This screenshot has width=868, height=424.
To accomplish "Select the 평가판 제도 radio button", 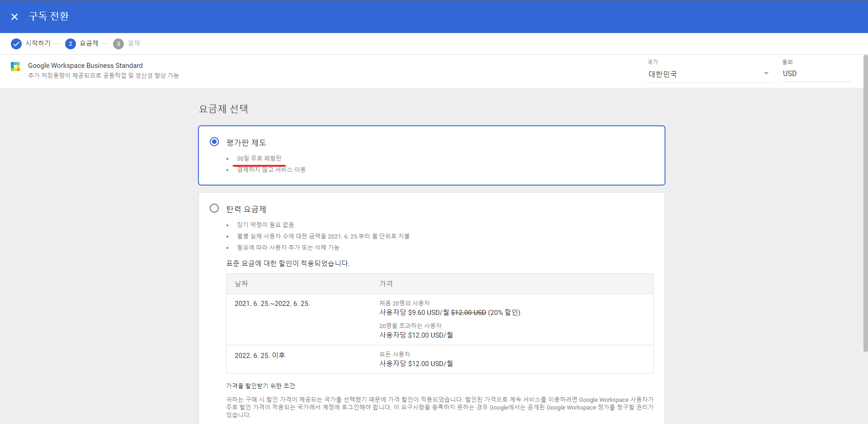I will coord(214,142).
